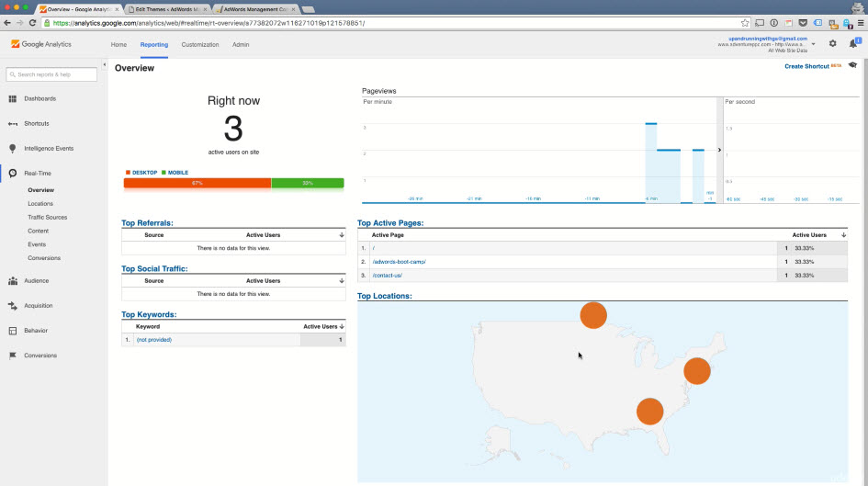Image resolution: width=868 pixels, height=486 pixels.
Task: Click the Create Shortcut link
Action: [806, 66]
